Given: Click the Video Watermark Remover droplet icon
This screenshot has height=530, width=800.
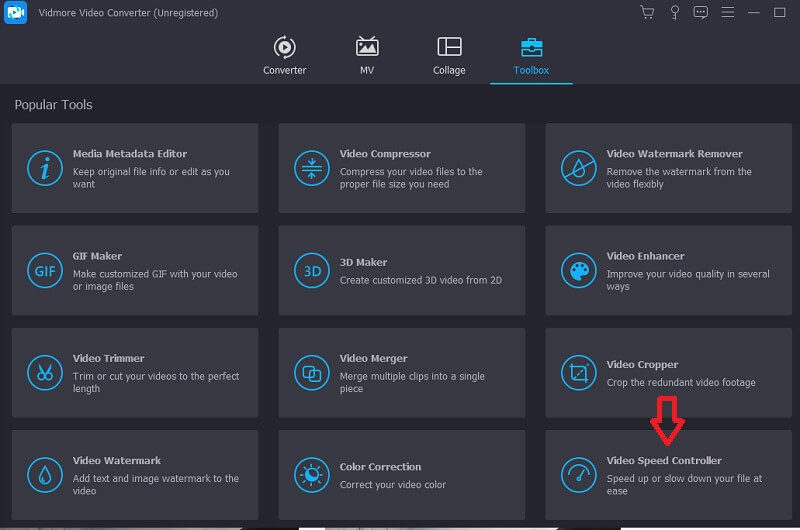Looking at the screenshot, I should [578, 168].
